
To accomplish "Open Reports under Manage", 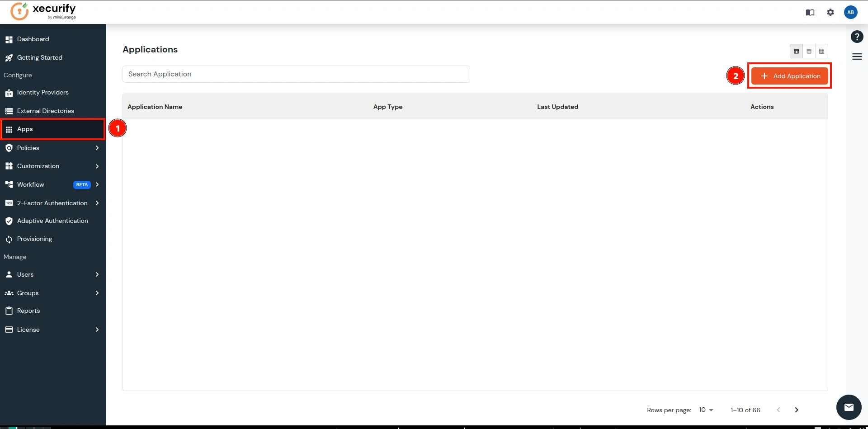I will pos(28,311).
